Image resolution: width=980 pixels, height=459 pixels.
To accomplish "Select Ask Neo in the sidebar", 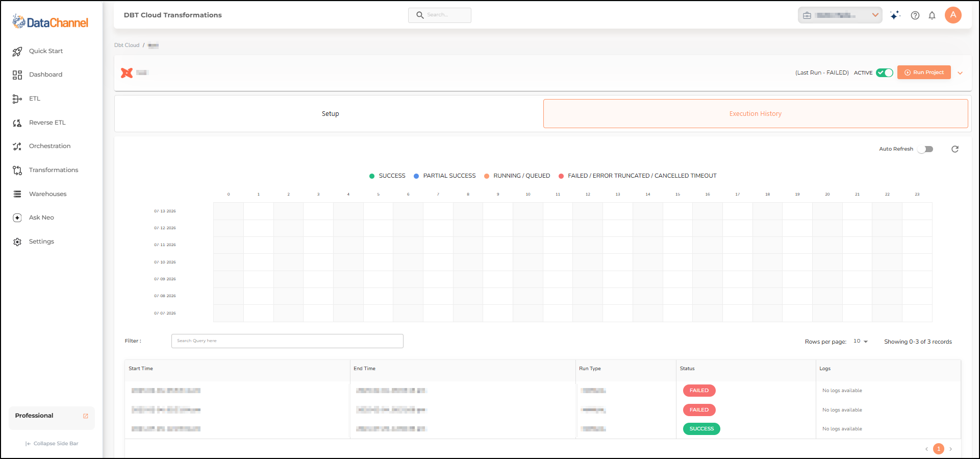I will click(41, 218).
